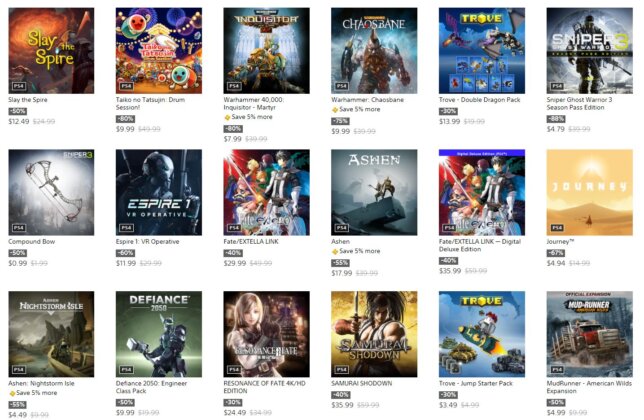Select the Taiko no Tatsujin cover art

coord(159,50)
